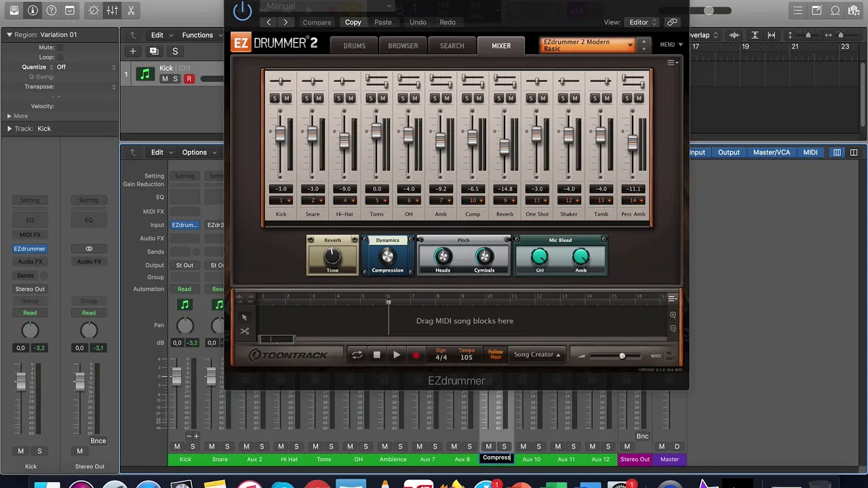Solo the Perc Amb channel in EZdrummer mixer

coord(627,98)
